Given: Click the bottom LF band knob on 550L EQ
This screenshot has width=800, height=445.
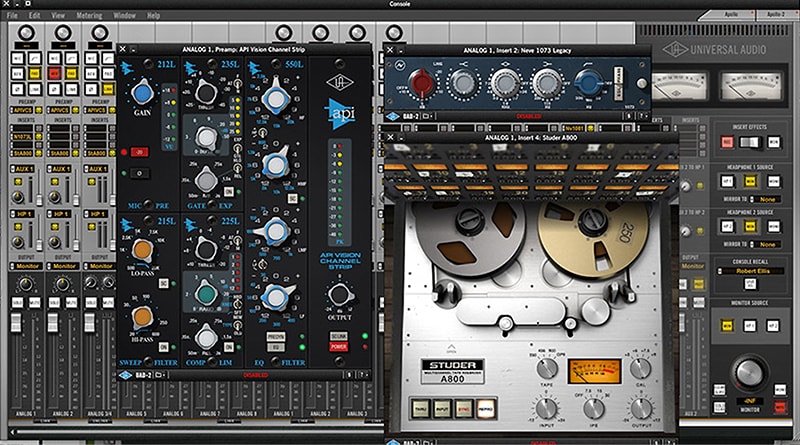Looking at the screenshot, I should point(276,298).
